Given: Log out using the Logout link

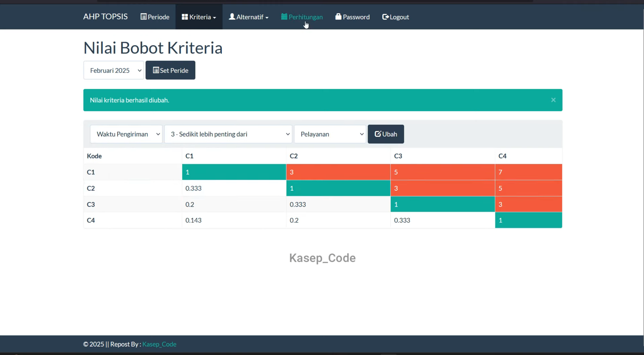Looking at the screenshot, I should [395, 17].
